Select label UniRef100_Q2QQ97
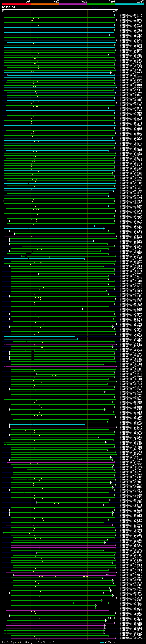Image resolution: width=146 pixels, height=644 pixels. click(x=131, y=261)
